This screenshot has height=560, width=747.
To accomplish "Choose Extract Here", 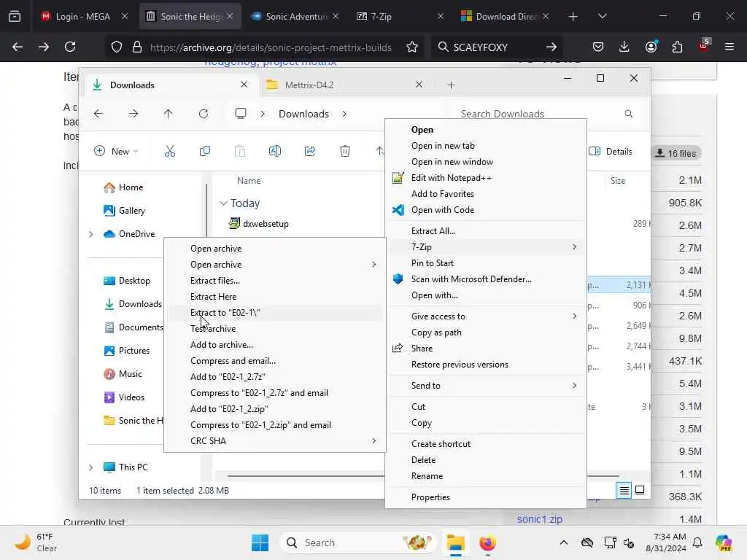I will click(274, 296).
